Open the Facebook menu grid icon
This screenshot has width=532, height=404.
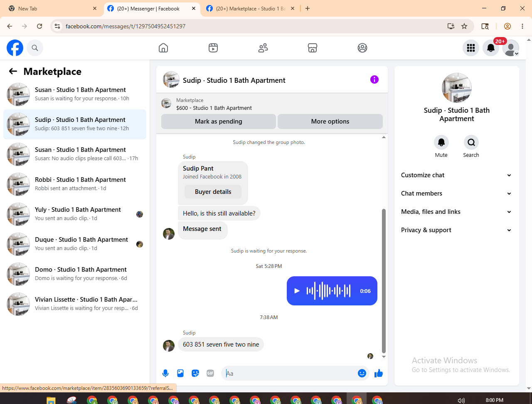(471, 48)
